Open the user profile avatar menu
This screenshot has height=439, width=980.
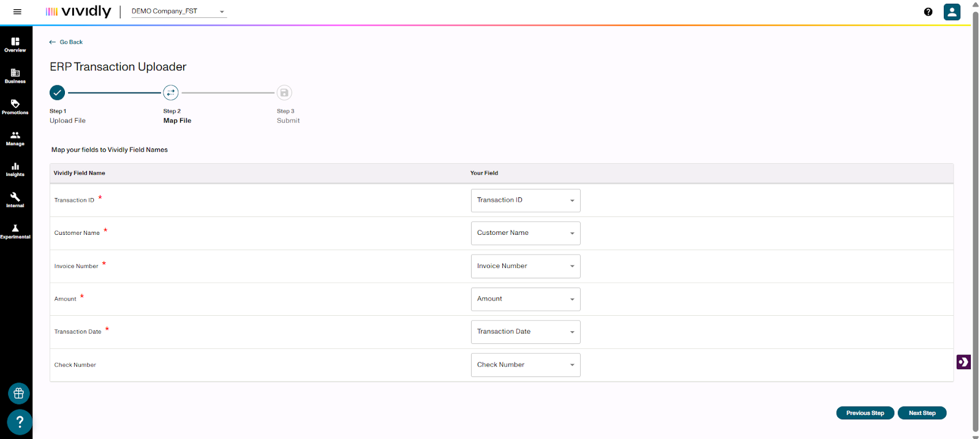pyautogui.click(x=951, y=12)
